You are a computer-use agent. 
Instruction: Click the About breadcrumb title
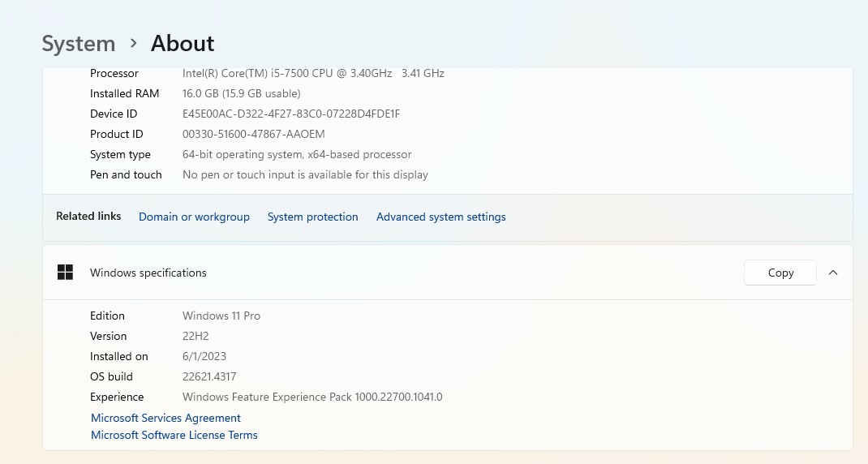click(x=183, y=44)
